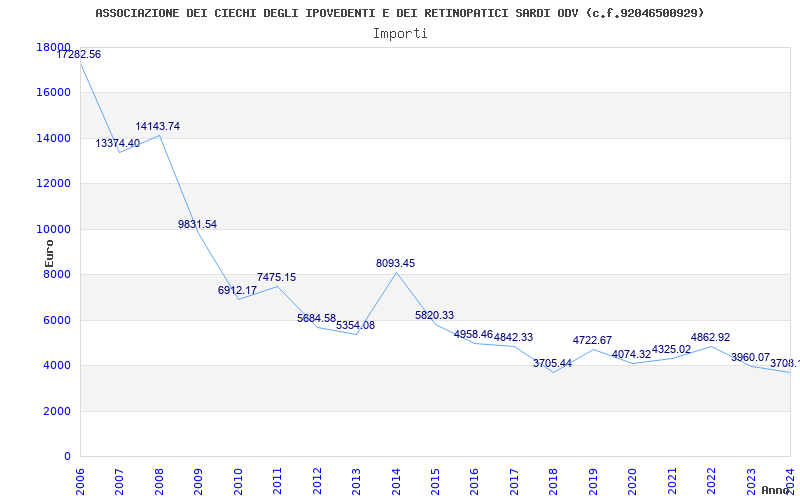Click the 5354.08 data label
This screenshot has width=800, height=500.
(x=356, y=326)
